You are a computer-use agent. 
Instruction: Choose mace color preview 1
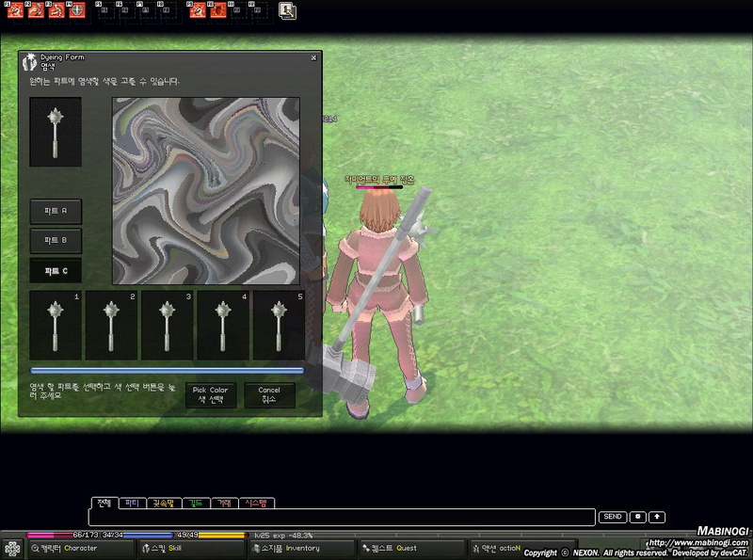click(x=56, y=325)
